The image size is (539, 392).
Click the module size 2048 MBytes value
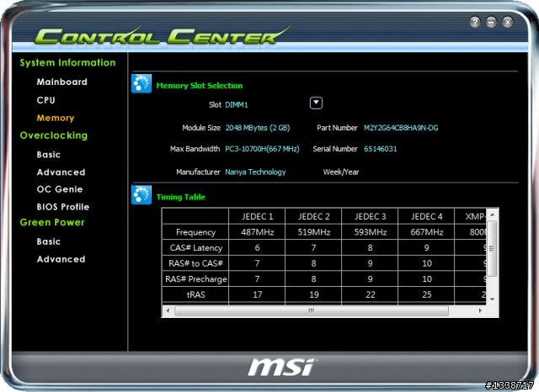click(x=258, y=128)
